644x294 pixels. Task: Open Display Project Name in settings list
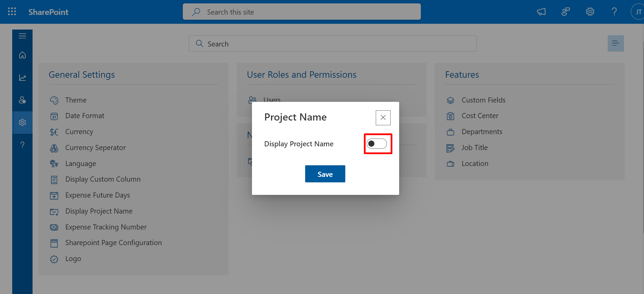99,211
